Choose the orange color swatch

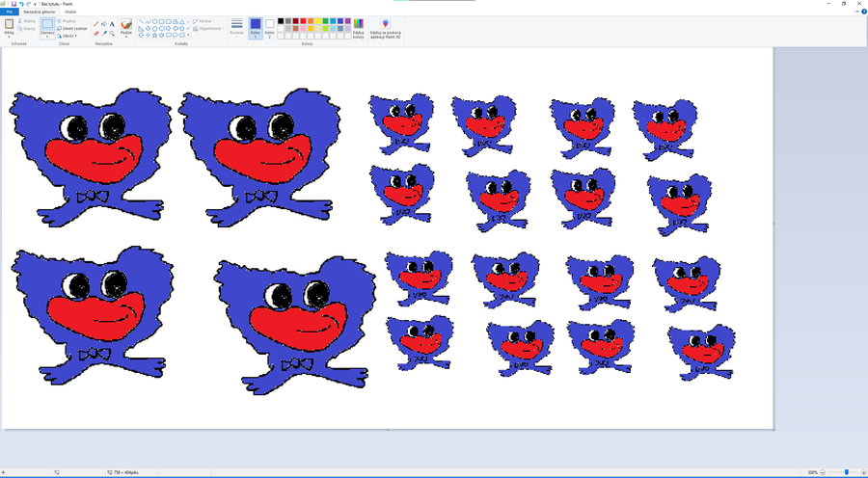click(311, 21)
